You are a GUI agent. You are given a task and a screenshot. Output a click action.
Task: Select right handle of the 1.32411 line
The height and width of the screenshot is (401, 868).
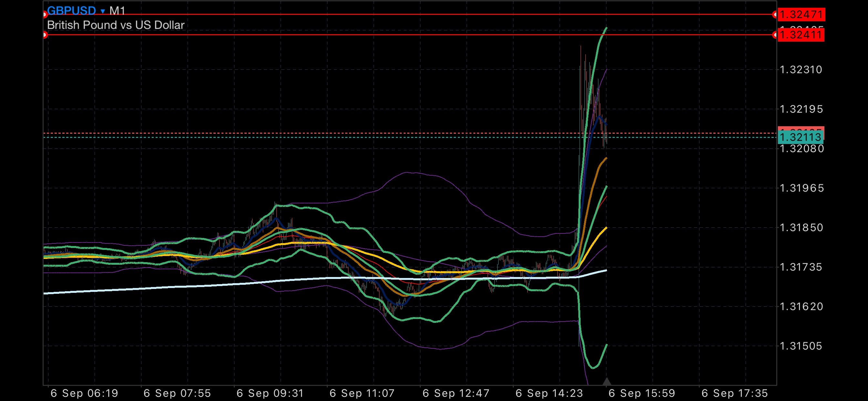[775, 35]
